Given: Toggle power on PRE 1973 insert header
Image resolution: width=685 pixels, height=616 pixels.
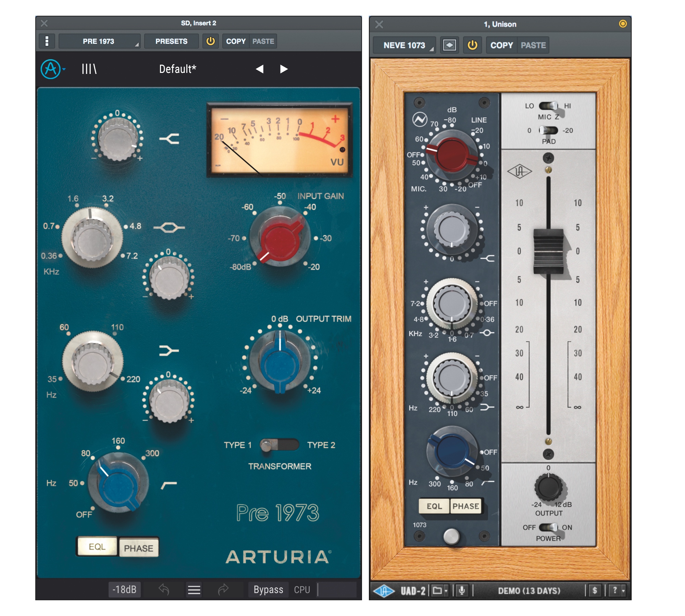Looking at the screenshot, I should point(210,41).
